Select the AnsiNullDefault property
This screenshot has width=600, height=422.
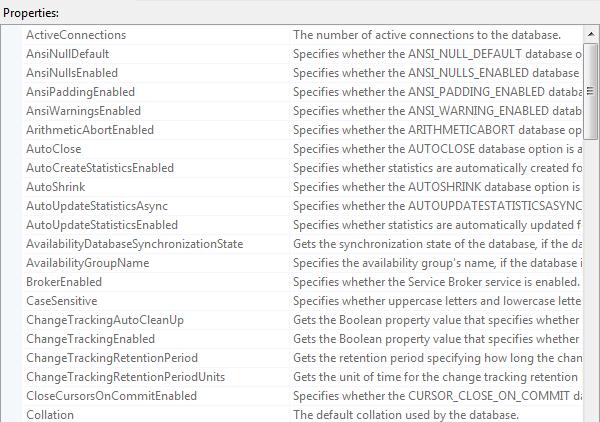(67, 54)
